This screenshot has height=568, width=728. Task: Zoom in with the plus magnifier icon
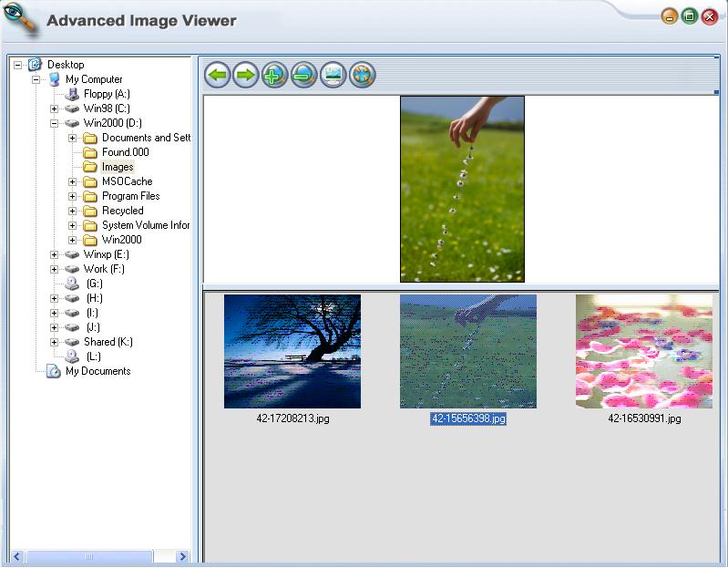[275, 75]
